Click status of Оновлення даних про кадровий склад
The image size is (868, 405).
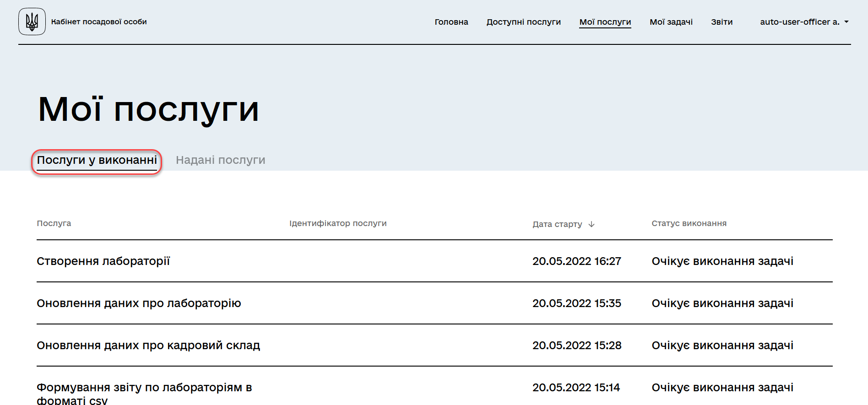point(722,346)
